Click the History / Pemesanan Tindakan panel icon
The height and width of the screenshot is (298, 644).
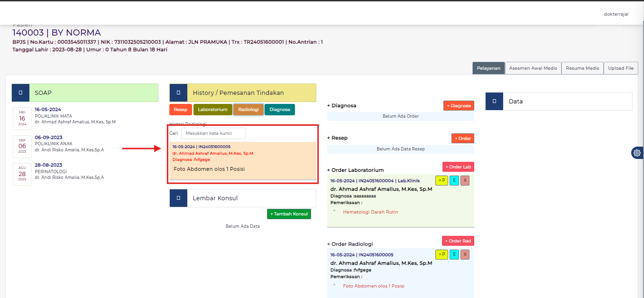pos(178,93)
